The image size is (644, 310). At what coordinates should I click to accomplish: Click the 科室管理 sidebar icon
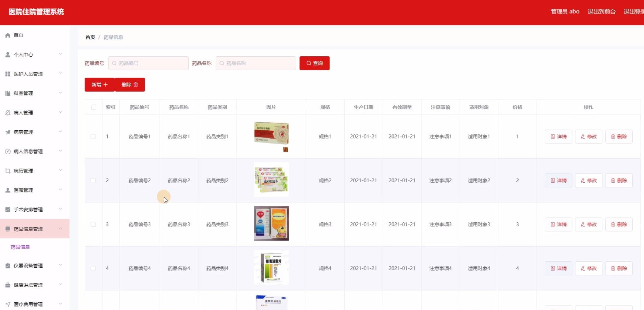click(8, 94)
